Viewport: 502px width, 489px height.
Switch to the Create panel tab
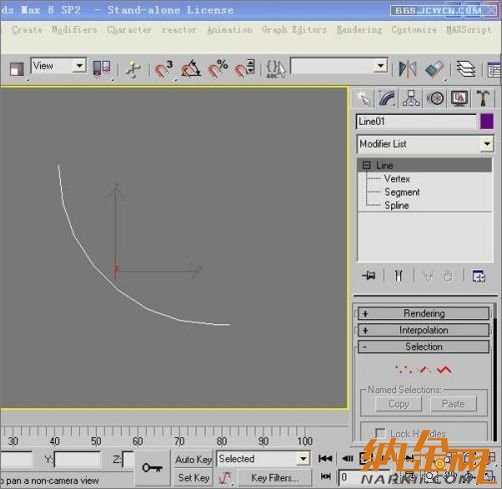click(x=364, y=99)
